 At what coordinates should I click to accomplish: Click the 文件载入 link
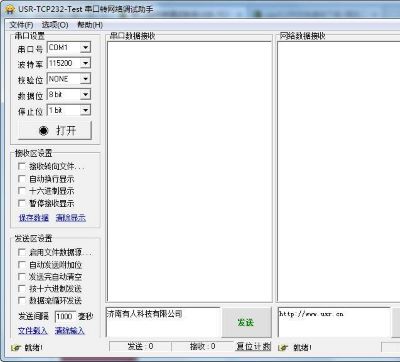pos(33,331)
